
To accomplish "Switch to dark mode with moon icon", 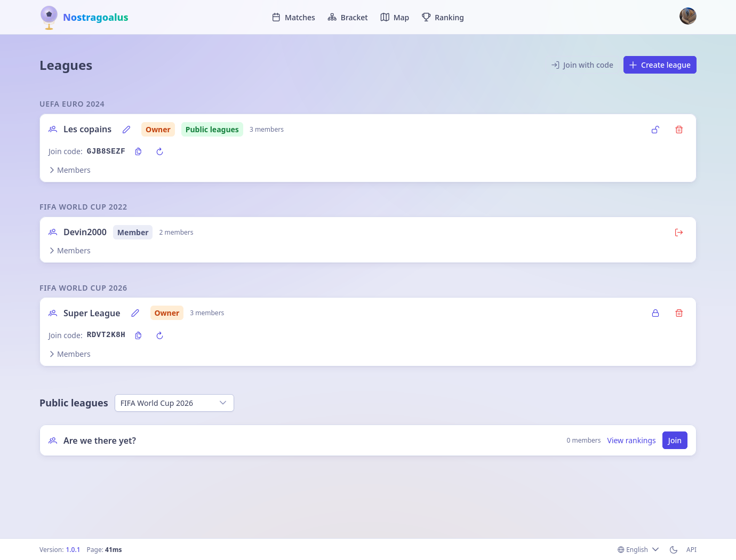I will pyautogui.click(x=674, y=550).
